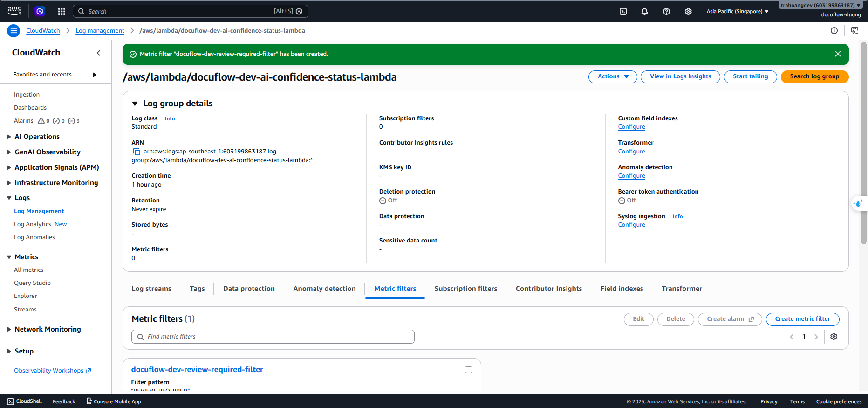Click Configure under Syslog ingestion
Viewport: 868px width, 408px height.
click(x=631, y=225)
